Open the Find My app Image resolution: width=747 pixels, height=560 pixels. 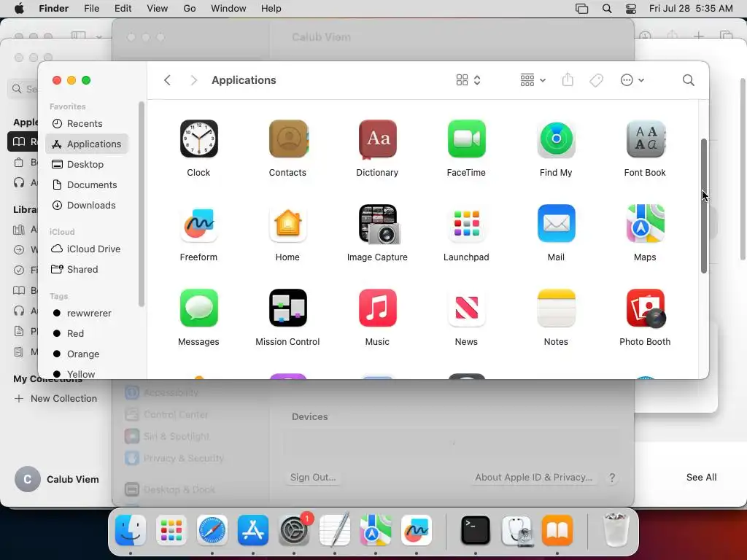(x=556, y=139)
